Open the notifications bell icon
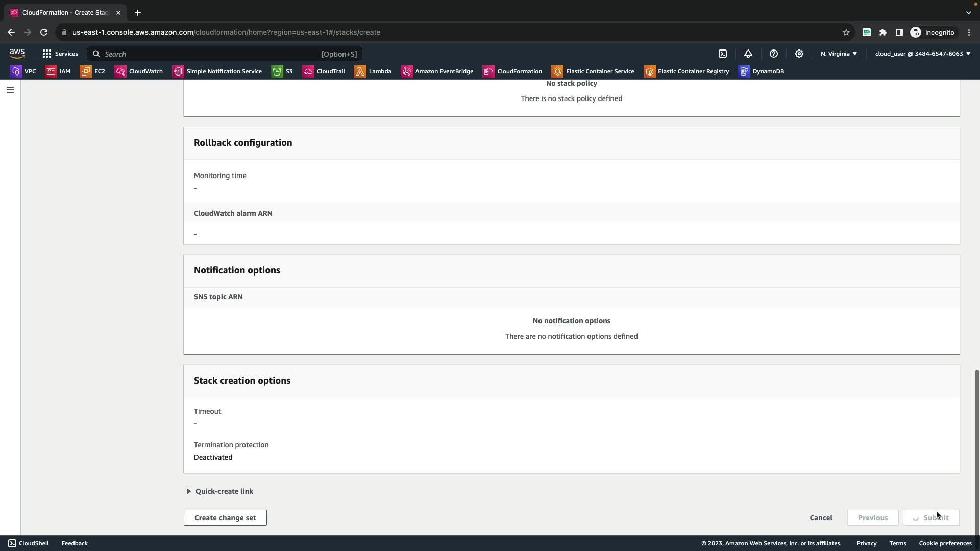Image resolution: width=980 pixels, height=551 pixels. [748, 54]
